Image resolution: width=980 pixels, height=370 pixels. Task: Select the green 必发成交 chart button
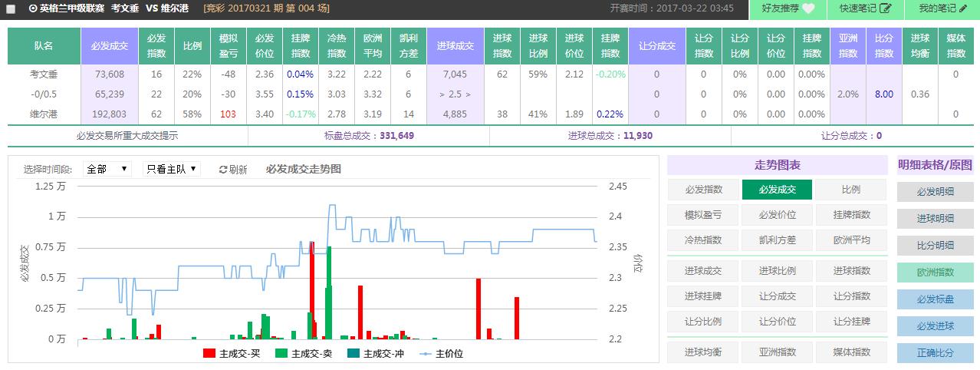778,190
